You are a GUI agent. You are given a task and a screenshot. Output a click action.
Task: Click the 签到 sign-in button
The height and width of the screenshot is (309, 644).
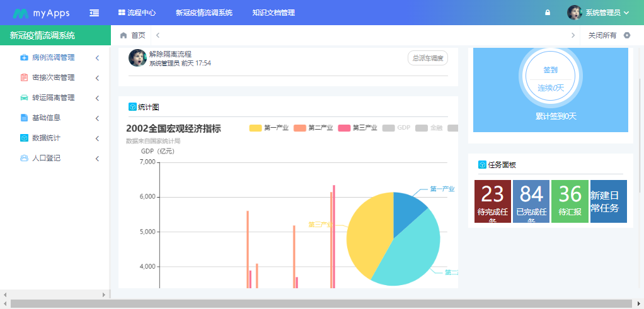pyautogui.click(x=550, y=70)
